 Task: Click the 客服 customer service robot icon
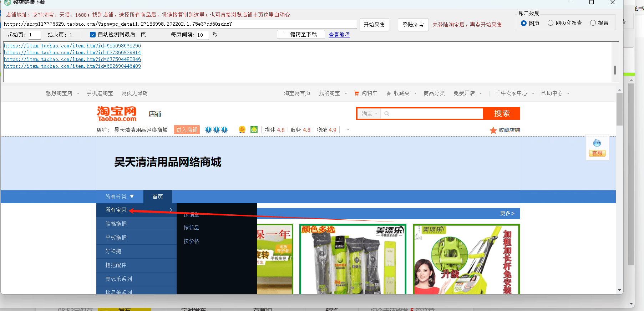point(597,148)
